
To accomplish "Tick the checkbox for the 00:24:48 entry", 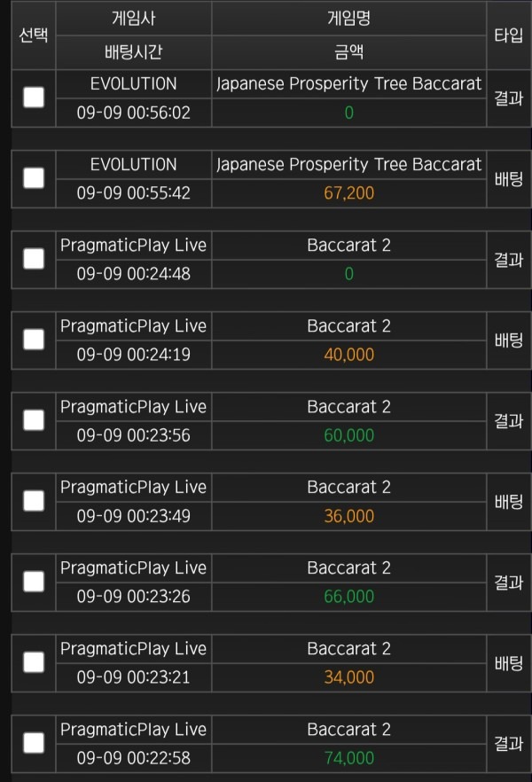I will (x=34, y=259).
